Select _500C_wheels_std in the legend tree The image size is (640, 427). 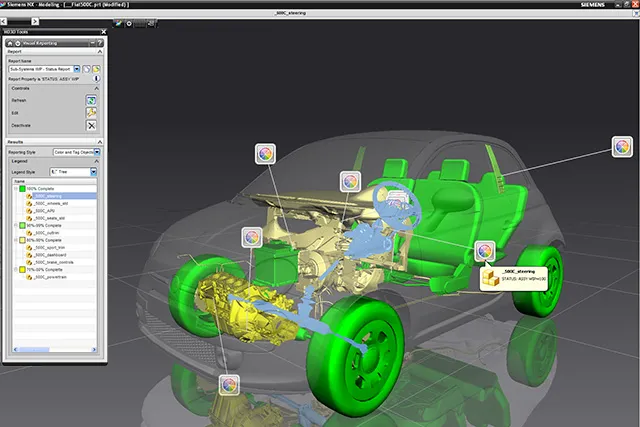pos(51,203)
